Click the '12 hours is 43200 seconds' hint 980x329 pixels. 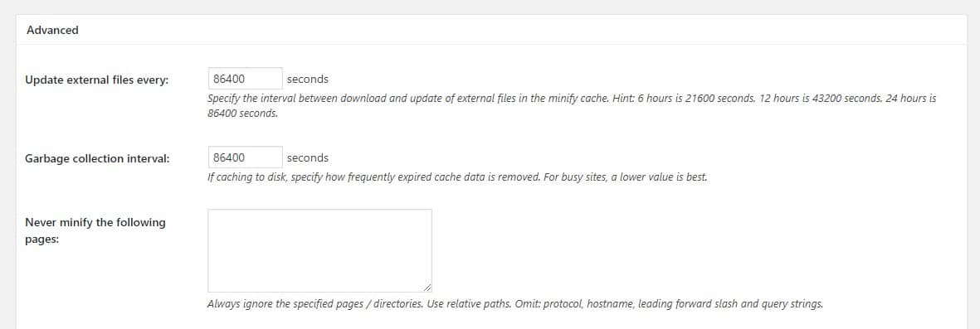821,99
